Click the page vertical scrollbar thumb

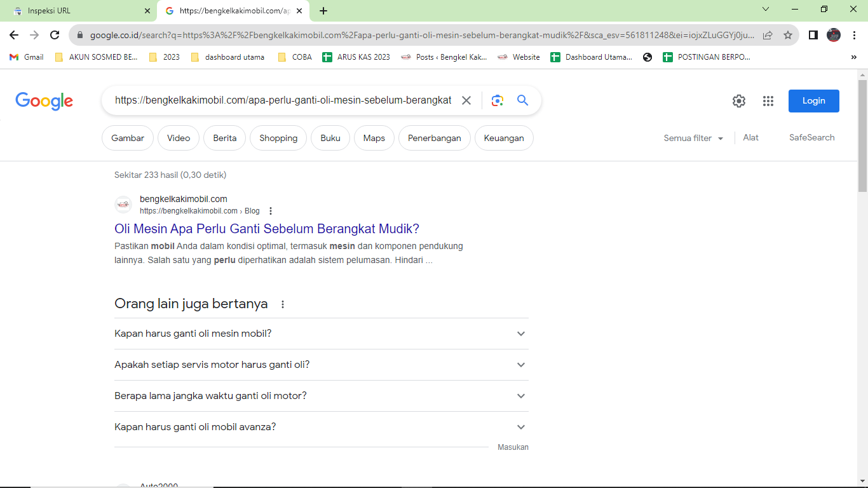tap(862, 135)
